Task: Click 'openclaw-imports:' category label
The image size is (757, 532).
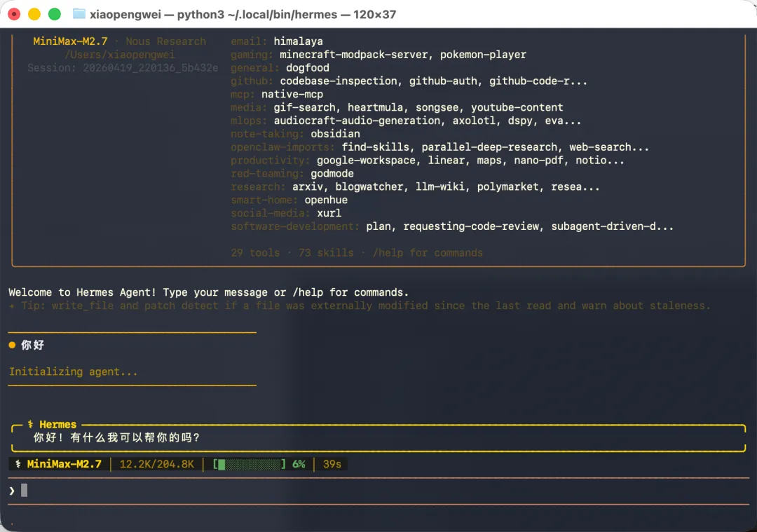Action: point(282,146)
